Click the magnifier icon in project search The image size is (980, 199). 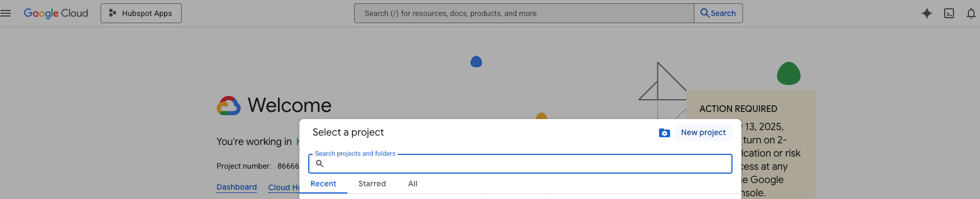[x=319, y=163]
